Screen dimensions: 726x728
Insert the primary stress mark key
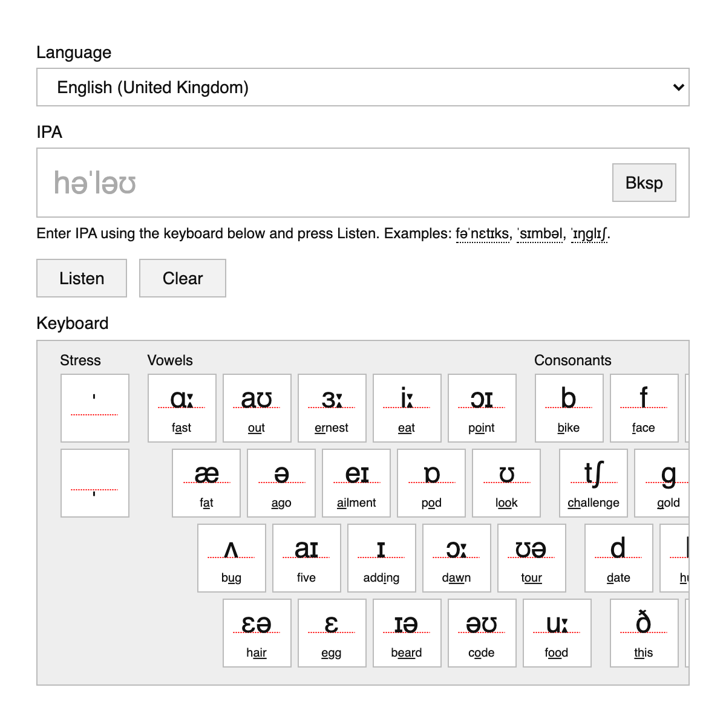tap(95, 408)
